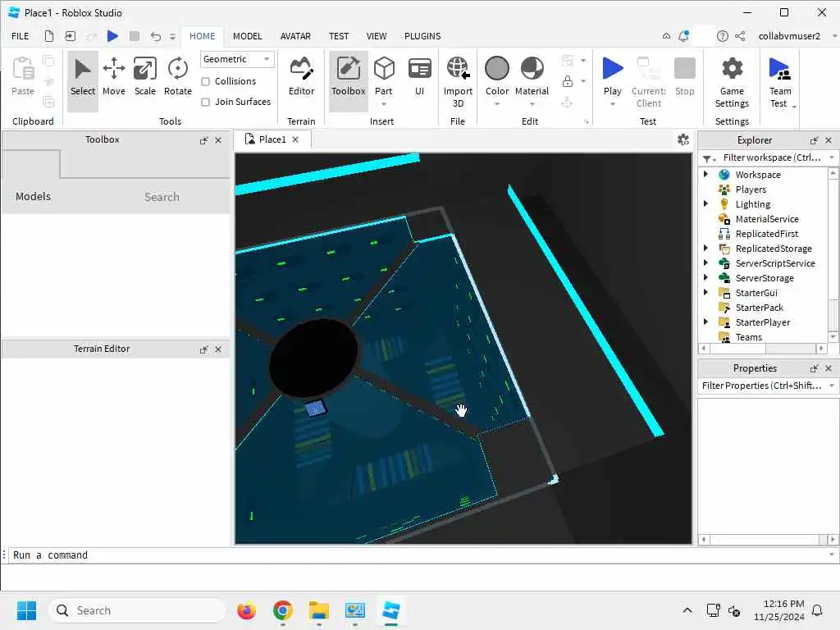Open Firefox from taskbar

246,610
